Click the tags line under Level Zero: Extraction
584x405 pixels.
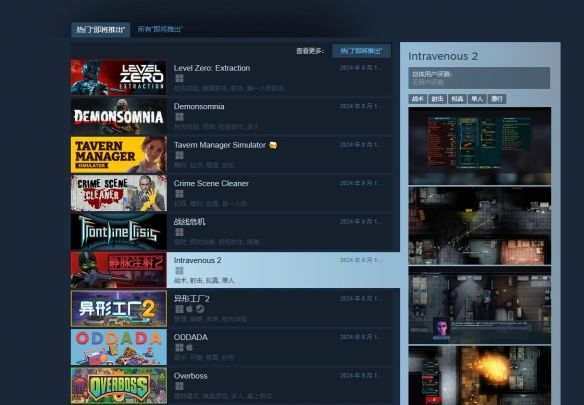tap(229, 88)
